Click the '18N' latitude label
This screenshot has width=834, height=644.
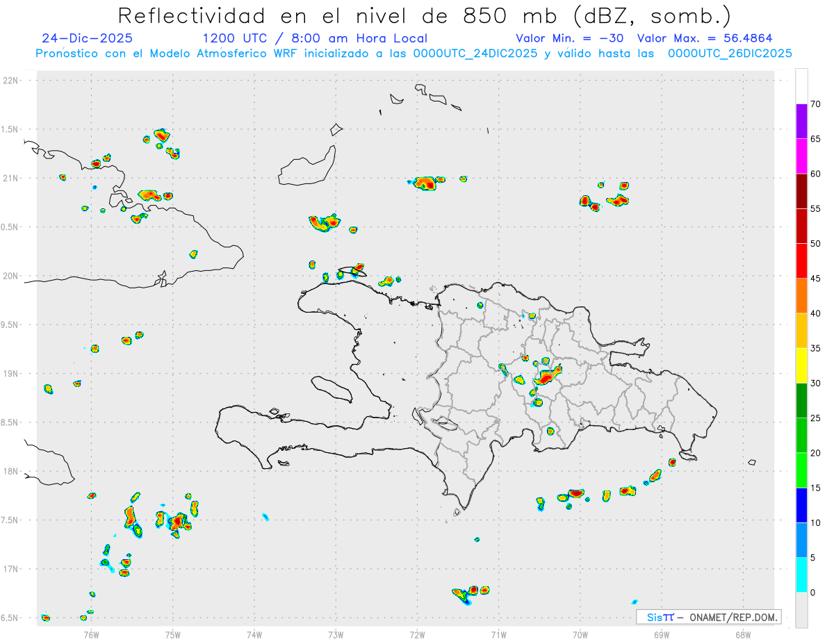pyautogui.click(x=11, y=472)
